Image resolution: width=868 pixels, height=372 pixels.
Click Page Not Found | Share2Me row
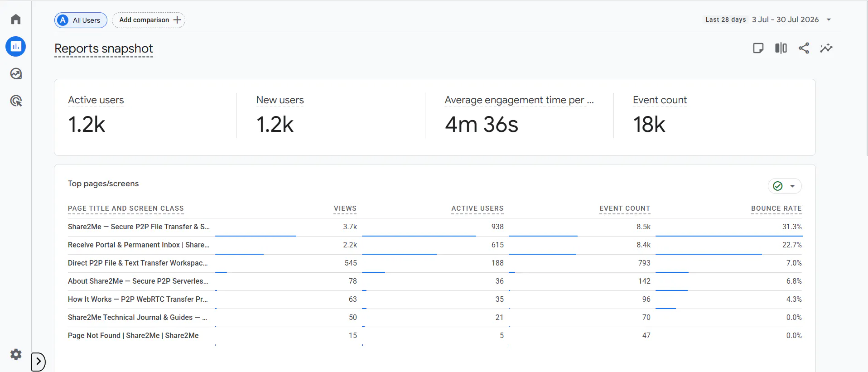coord(435,335)
